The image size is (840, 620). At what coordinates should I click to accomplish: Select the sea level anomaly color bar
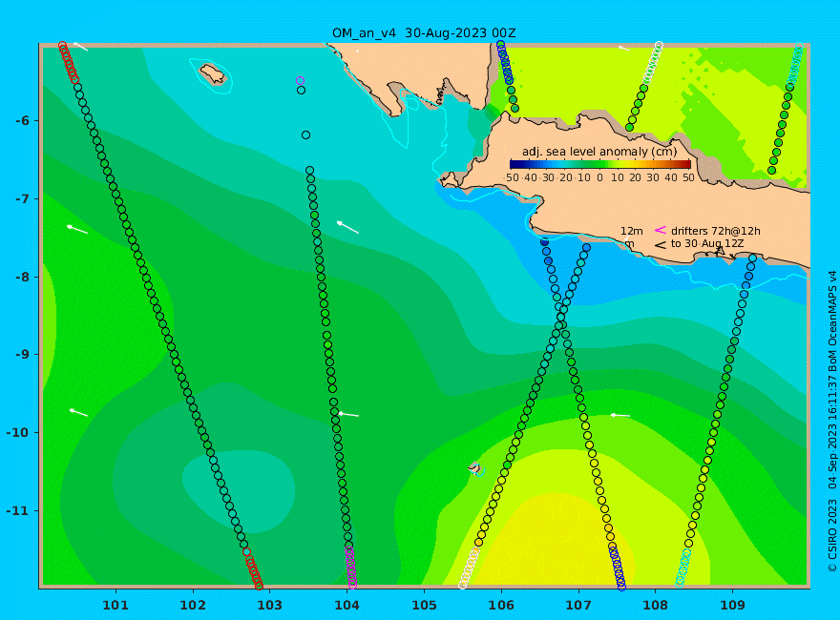tap(600, 164)
